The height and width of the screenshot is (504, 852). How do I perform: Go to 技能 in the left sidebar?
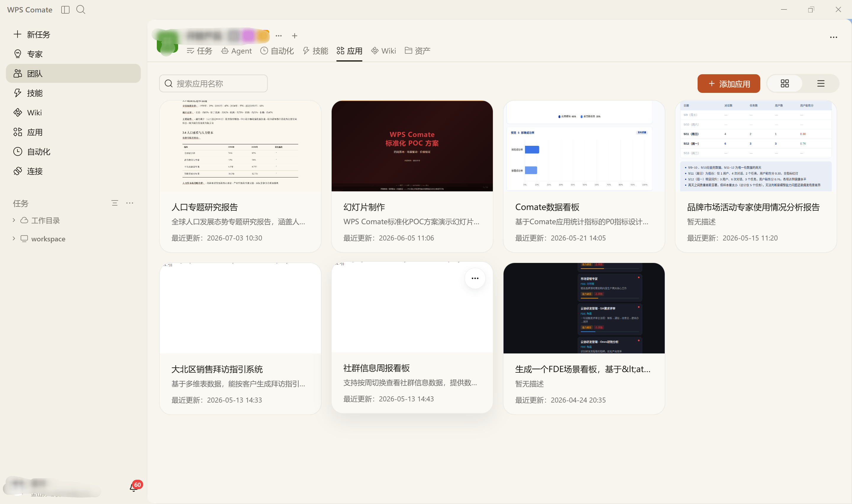[73, 93]
